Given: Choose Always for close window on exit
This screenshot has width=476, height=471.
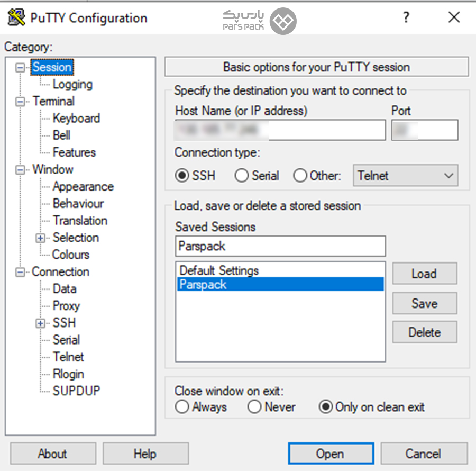Looking at the screenshot, I should click(182, 406).
